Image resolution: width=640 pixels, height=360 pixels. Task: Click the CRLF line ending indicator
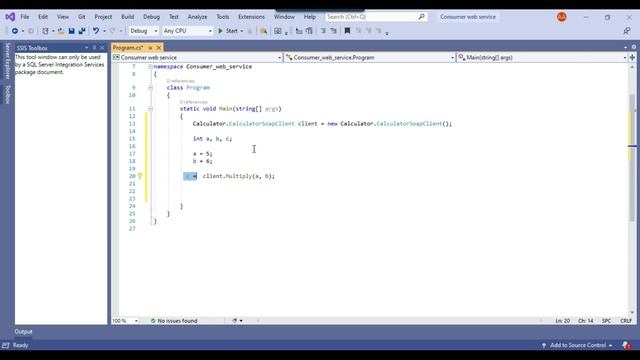[x=626, y=321]
